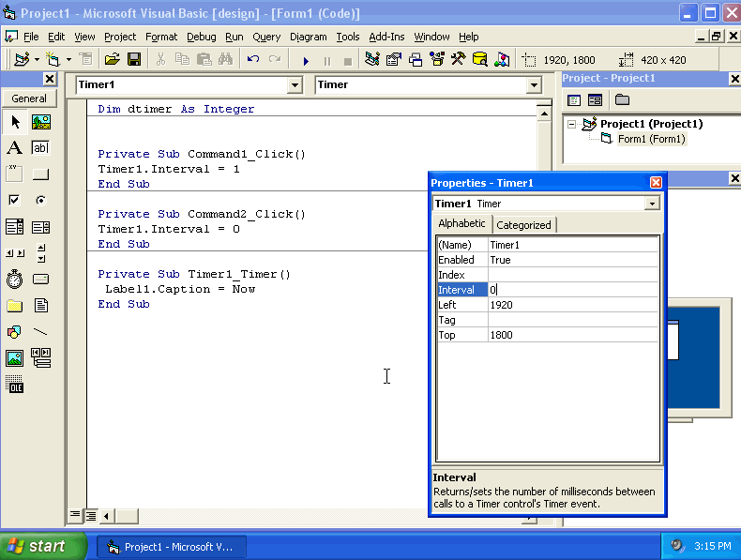The width and height of the screenshot is (741, 560).
Task: Click the code window scroll-up arrow
Action: click(543, 113)
